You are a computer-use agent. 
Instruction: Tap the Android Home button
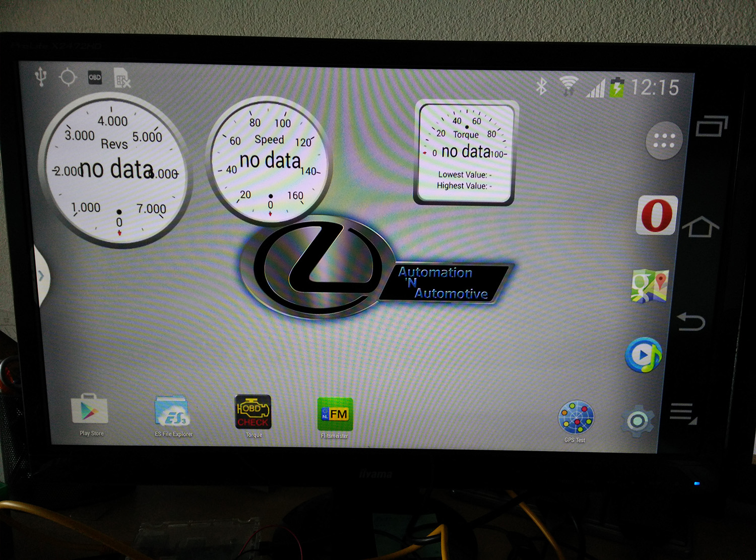700,227
